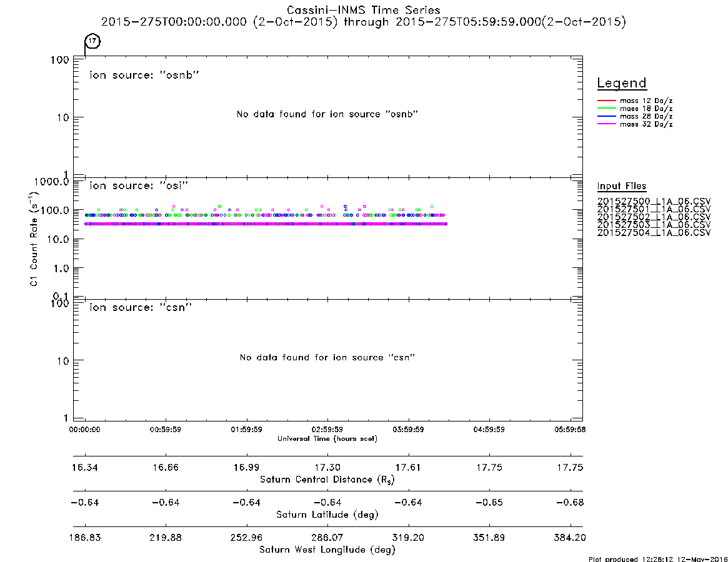Click the 02:59:59 time tick label
Image resolution: width=728 pixels, height=562 pixels.
tap(327, 430)
